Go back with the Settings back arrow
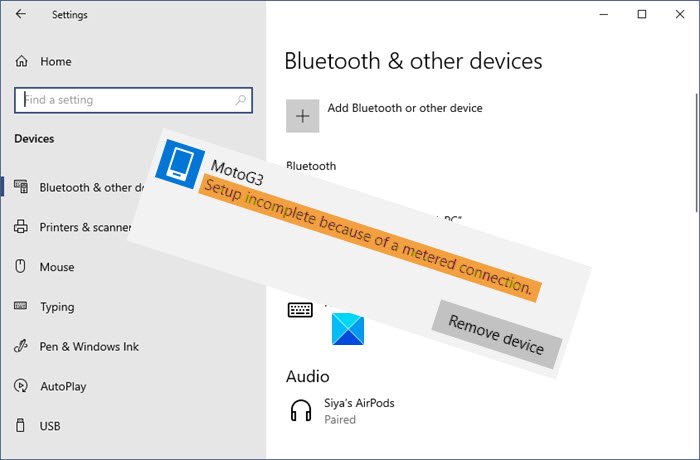Viewport: 700px width, 460px height. click(21, 14)
